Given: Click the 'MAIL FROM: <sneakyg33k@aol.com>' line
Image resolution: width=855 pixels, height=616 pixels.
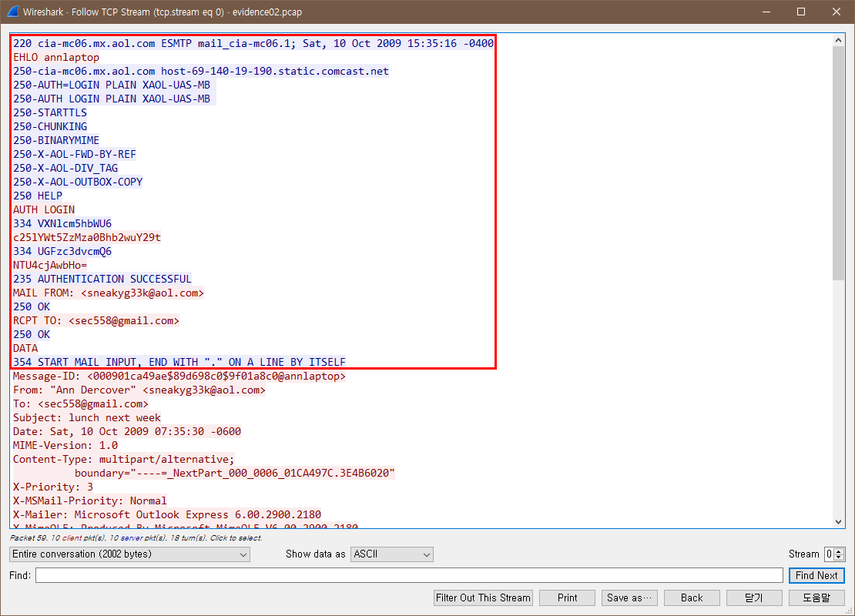Looking at the screenshot, I should pyautogui.click(x=109, y=293).
